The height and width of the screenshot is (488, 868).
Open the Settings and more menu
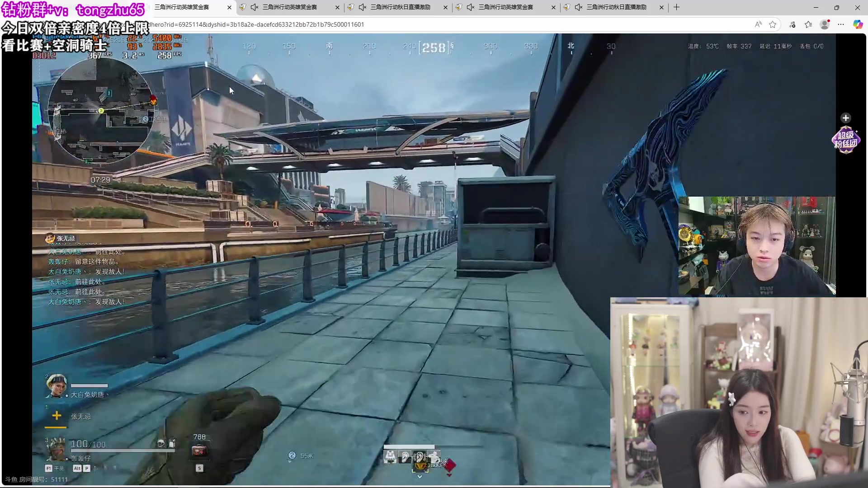click(841, 24)
